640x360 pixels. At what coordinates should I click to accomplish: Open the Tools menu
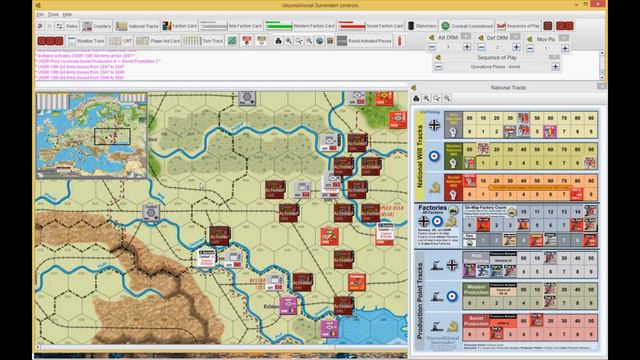pos(53,14)
